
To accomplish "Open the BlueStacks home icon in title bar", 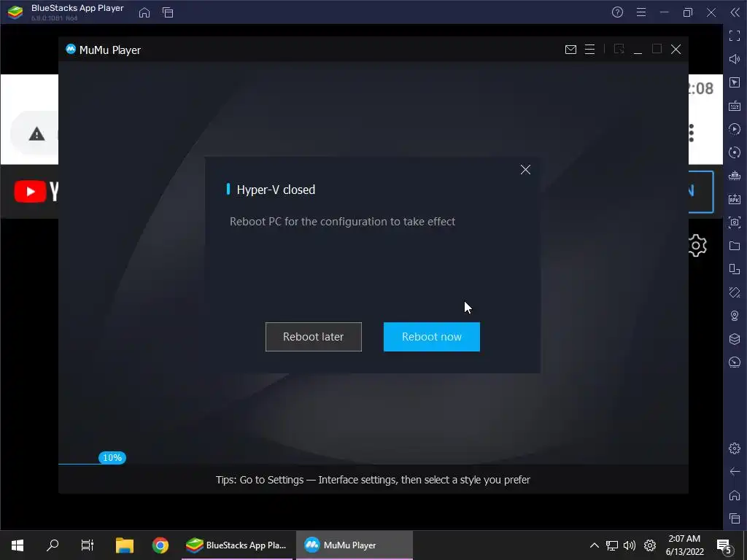I will [144, 13].
